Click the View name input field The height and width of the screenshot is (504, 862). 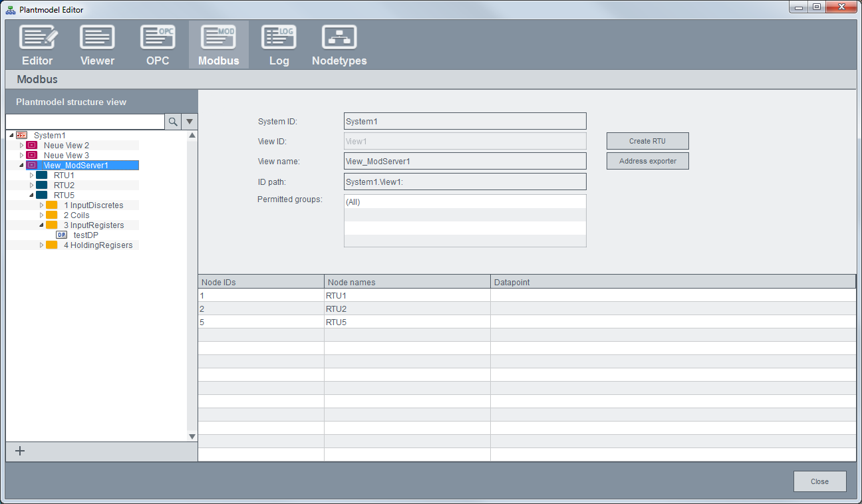point(465,161)
